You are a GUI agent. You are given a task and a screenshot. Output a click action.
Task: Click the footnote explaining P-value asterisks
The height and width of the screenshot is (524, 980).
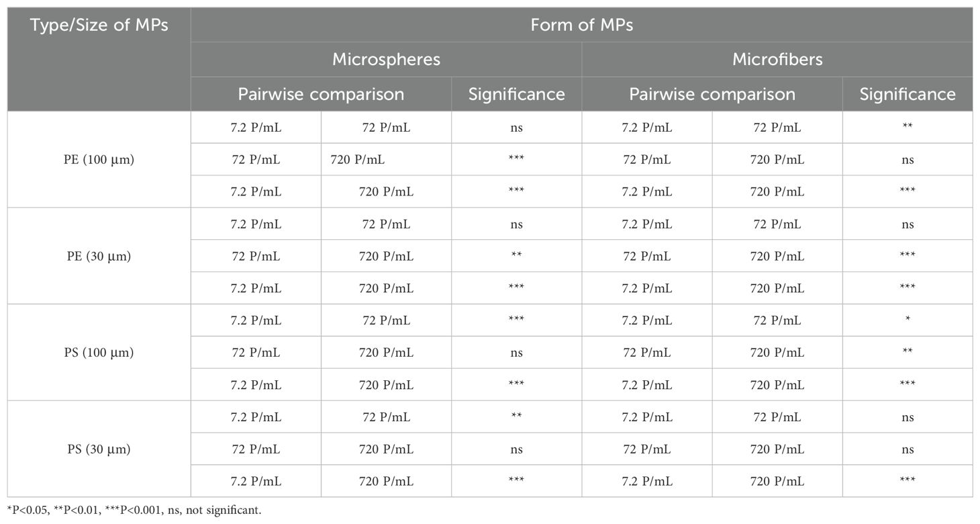tap(134, 511)
